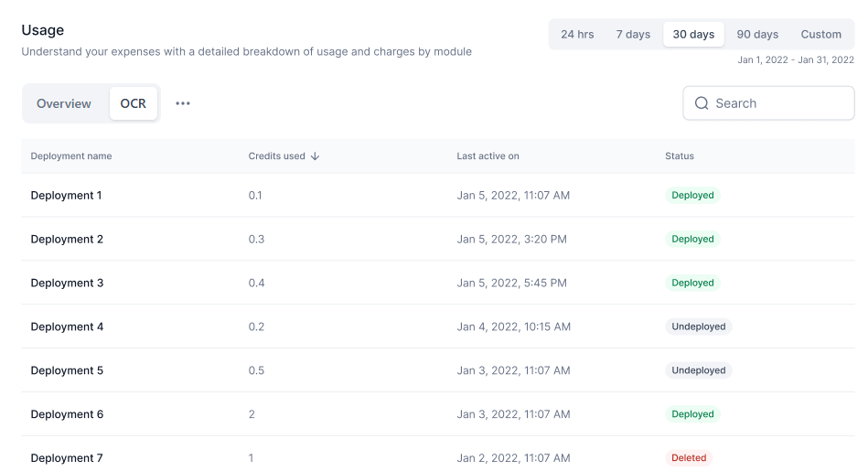Click the Deployed badge for Deployment 2

[x=692, y=239]
